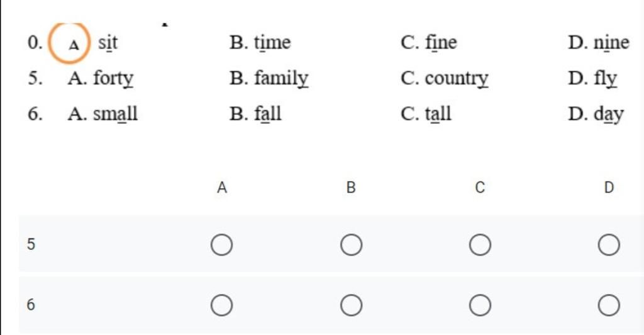Select option D for question 5
Image resolution: width=644 pixels, height=335 pixels.
click(x=609, y=245)
